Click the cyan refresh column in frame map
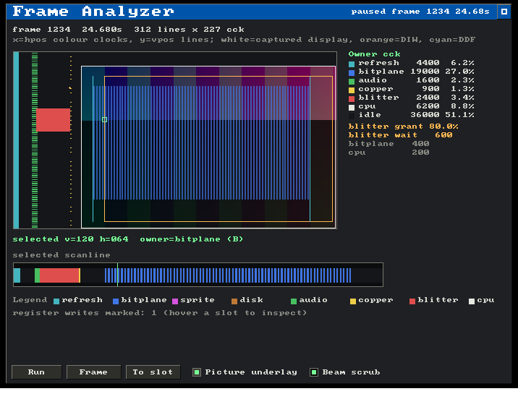Viewport: 518px width, 420px height. tap(16, 140)
